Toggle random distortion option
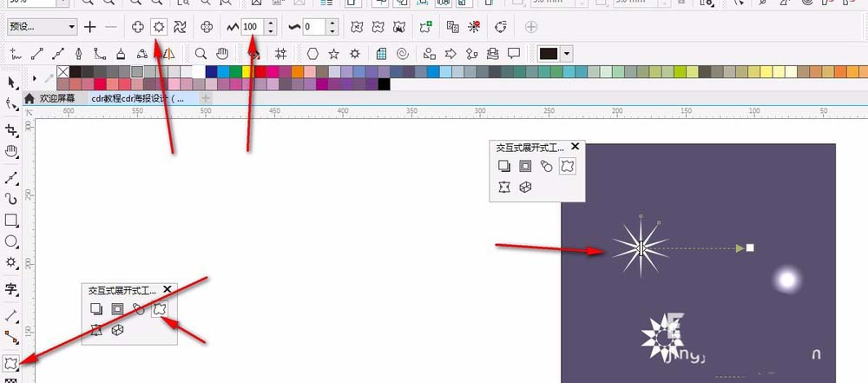This screenshot has width=868, height=383. point(358,27)
